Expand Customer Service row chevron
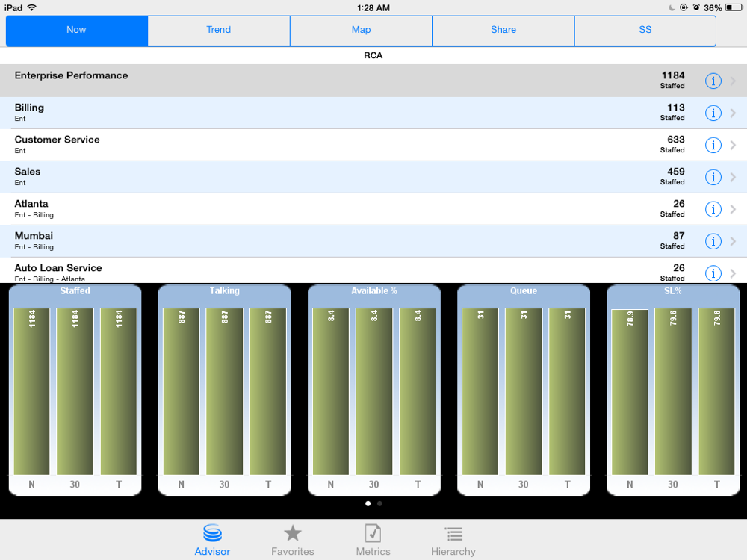The image size is (747, 560). click(x=734, y=145)
